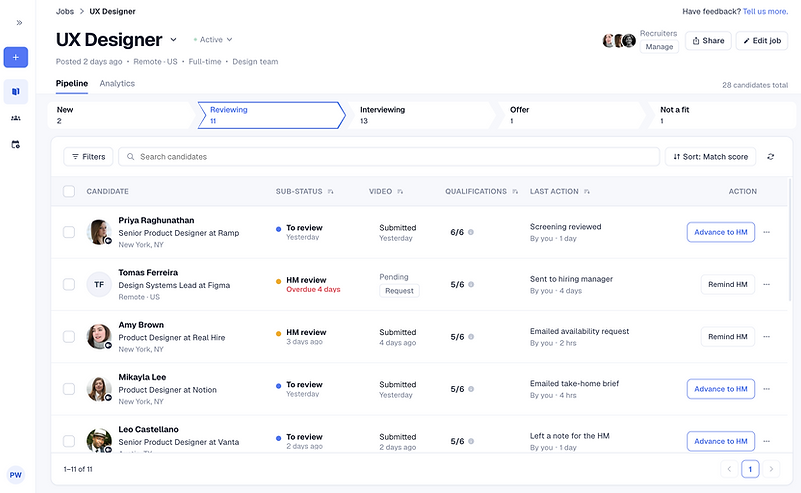Image resolution: width=801 pixels, height=493 pixels.
Task: Open the Sort: Match score dropdown
Action: click(711, 157)
